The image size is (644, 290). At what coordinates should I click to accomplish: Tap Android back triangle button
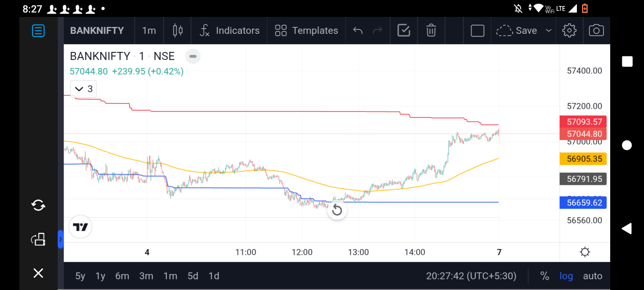[626, 228]
